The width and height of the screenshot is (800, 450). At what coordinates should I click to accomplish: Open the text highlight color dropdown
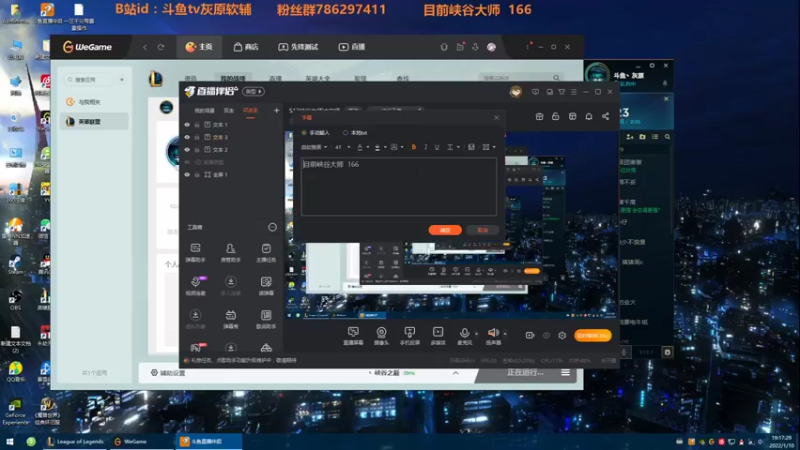[x=385, y=147]
